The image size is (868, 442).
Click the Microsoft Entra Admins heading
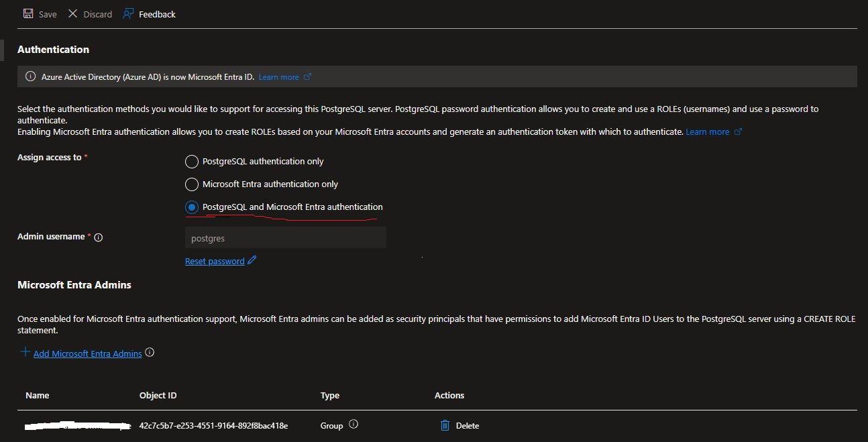74,284
